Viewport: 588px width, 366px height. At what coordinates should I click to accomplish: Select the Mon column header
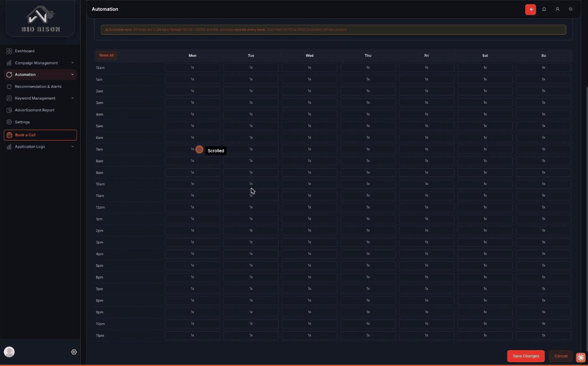click(193, 56)
